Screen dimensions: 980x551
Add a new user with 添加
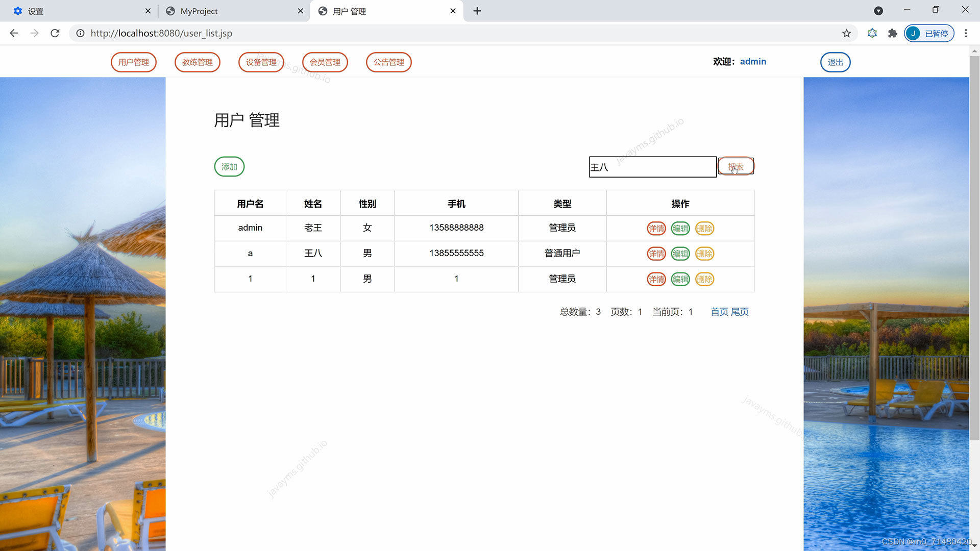tap(229, 167)
